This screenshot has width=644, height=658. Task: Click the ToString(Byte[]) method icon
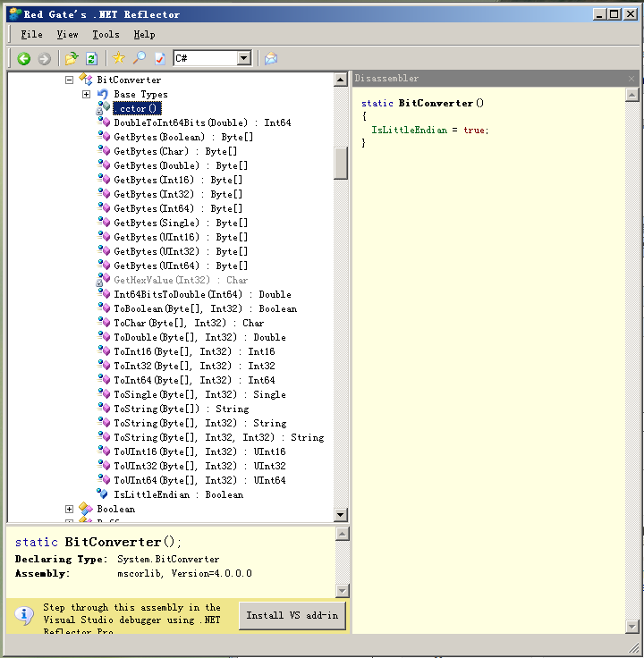(x=104, y=409)
